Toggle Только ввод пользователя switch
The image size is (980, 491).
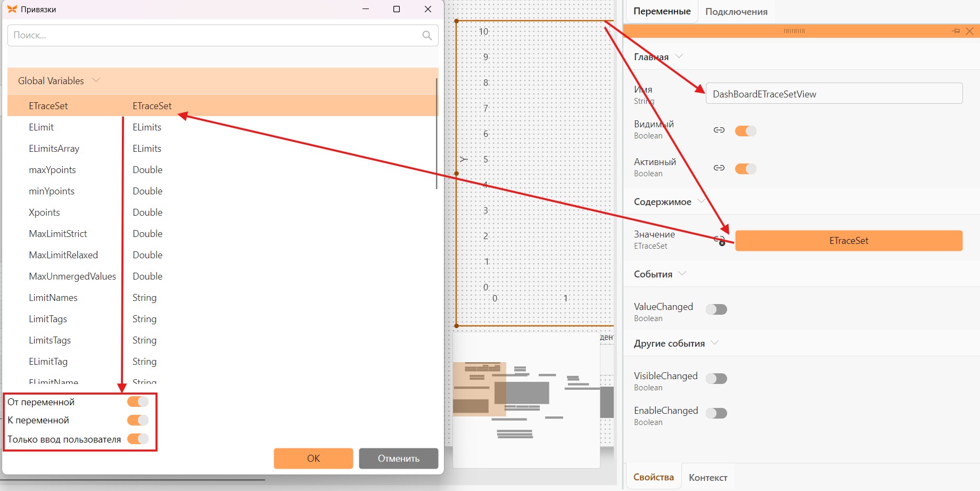138,439
